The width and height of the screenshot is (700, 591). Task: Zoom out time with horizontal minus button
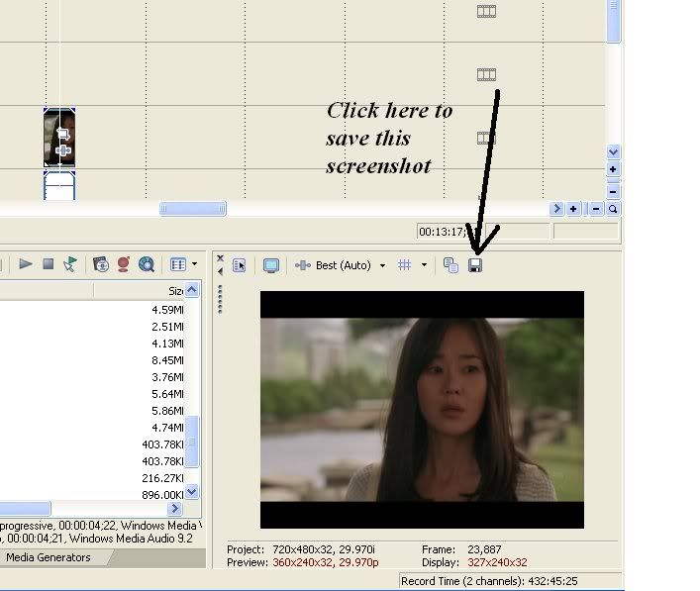(x=596, y=209)
